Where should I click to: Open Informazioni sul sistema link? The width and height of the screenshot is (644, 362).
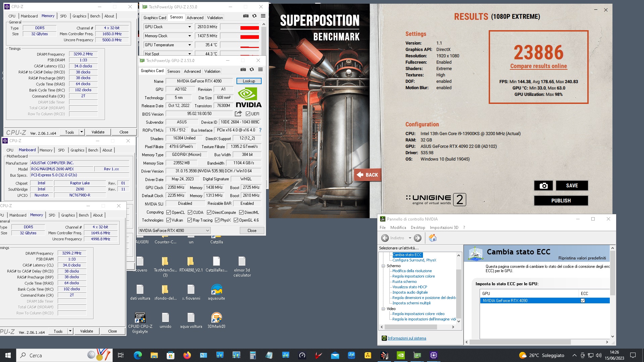(x=407, y=338)
